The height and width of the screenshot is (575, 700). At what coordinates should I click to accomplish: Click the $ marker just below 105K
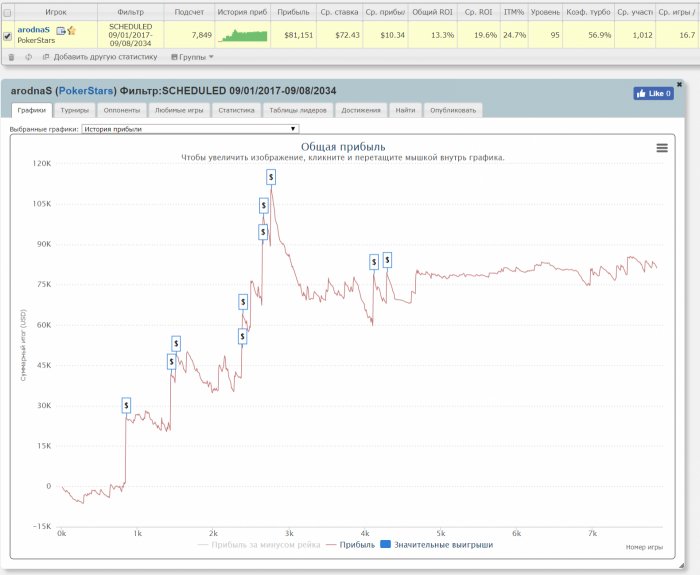pyautogui.click(x=264, y=206)
